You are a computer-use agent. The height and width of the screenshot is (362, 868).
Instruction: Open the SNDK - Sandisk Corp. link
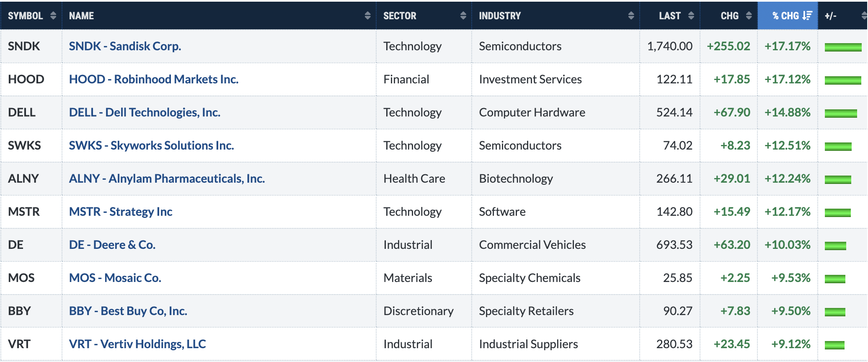point(125,46)
